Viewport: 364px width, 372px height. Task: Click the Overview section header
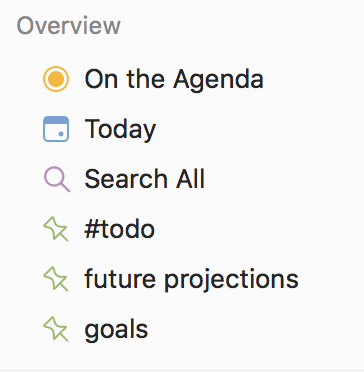point(69,26)
